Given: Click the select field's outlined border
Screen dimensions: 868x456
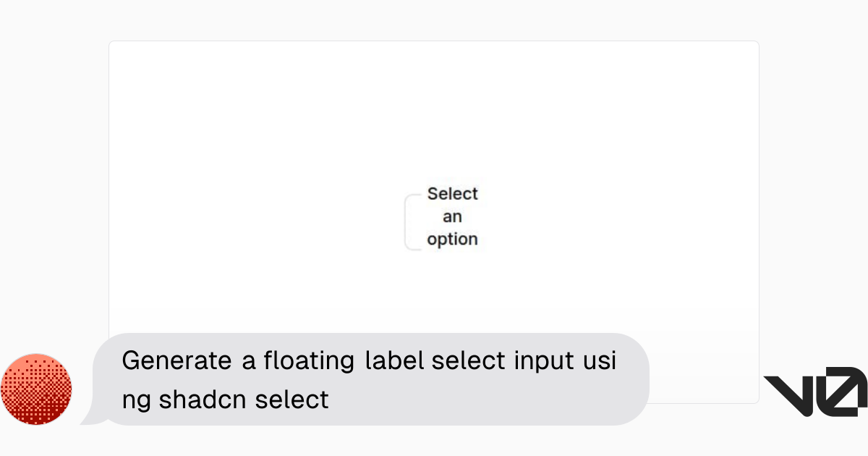Looking at the screenshot, I should point(407,221).
